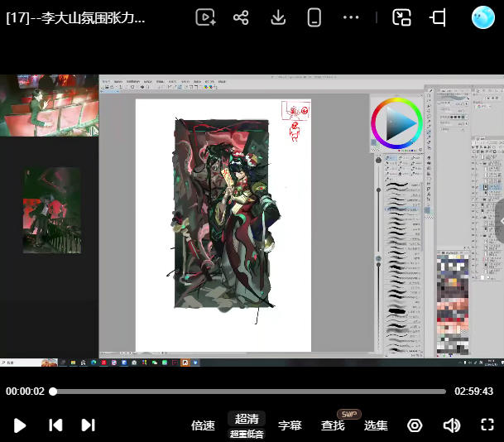Open the WeChat icon in the video taskbar
This screenshot has height=442, width=504.
pyautogui.click(x=155, y=363)
